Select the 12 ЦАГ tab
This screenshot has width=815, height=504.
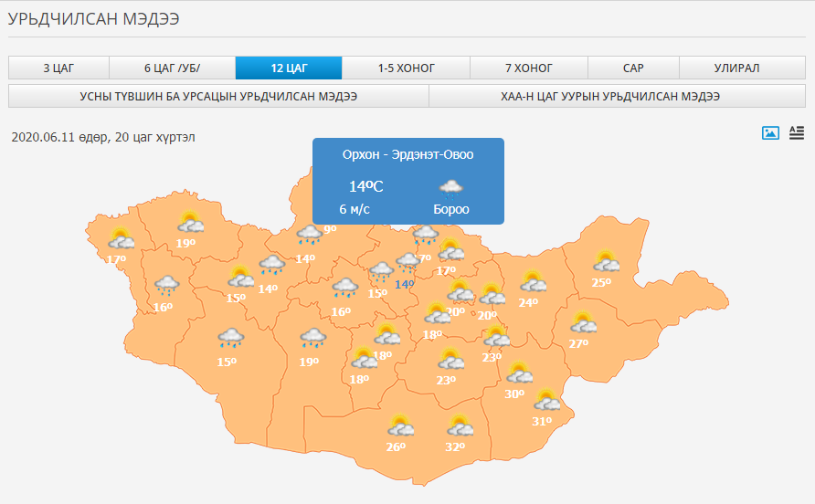289,68
